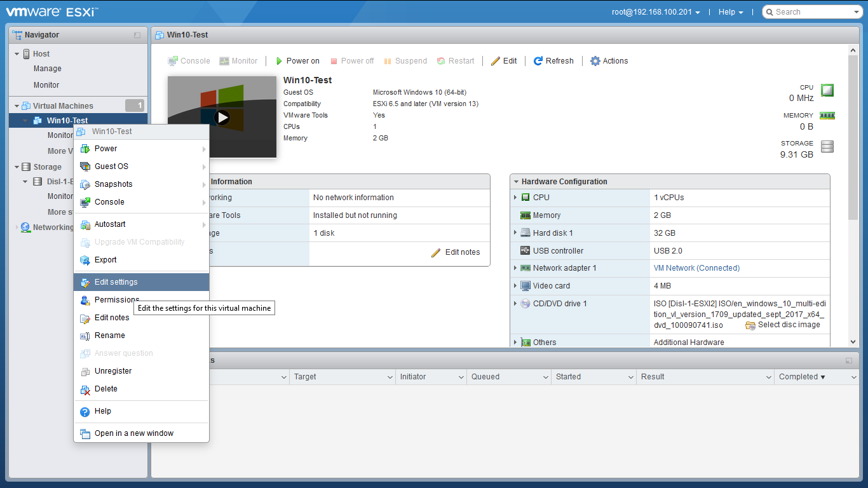Click the Delete icon in context menu
Viewport: 868px width, 488px height.
(x=85, y=389)
